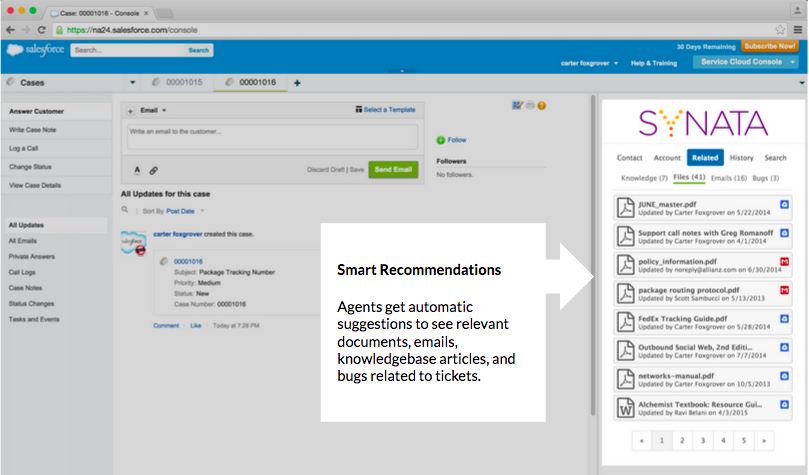Click the Select a Template link
The image size is (809, 475).
pos(390,109)
